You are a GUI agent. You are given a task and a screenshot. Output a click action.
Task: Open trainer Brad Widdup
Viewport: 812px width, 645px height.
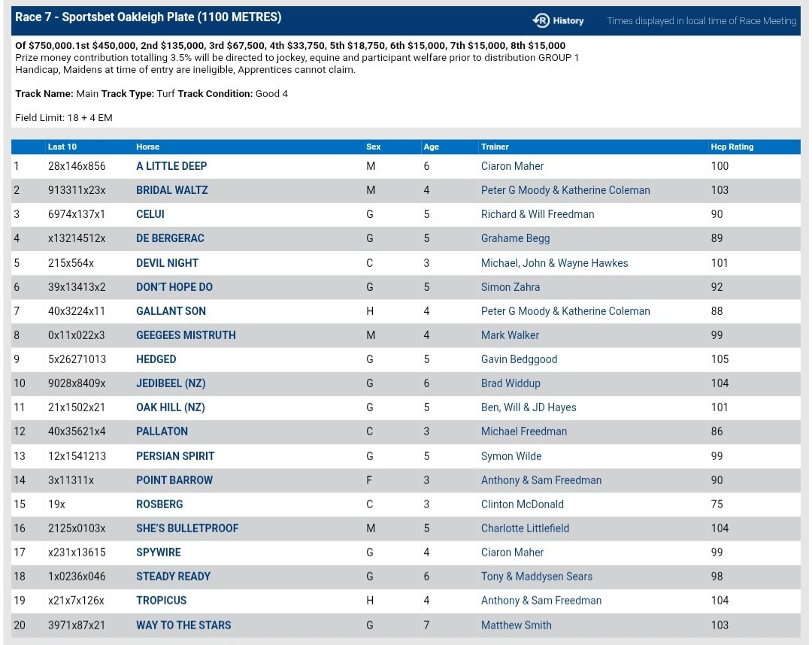click(x=511, y=383)
